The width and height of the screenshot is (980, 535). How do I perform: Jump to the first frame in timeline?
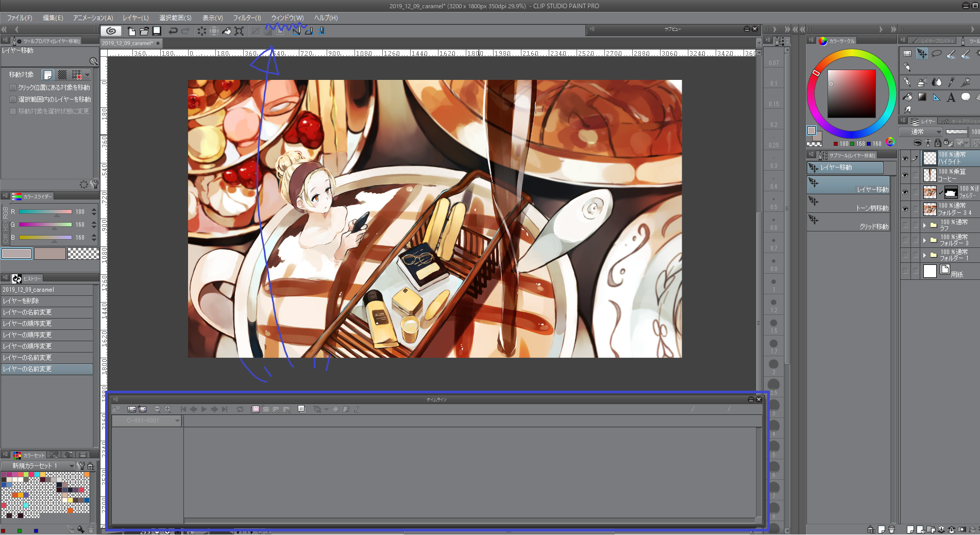pos(183,409)
